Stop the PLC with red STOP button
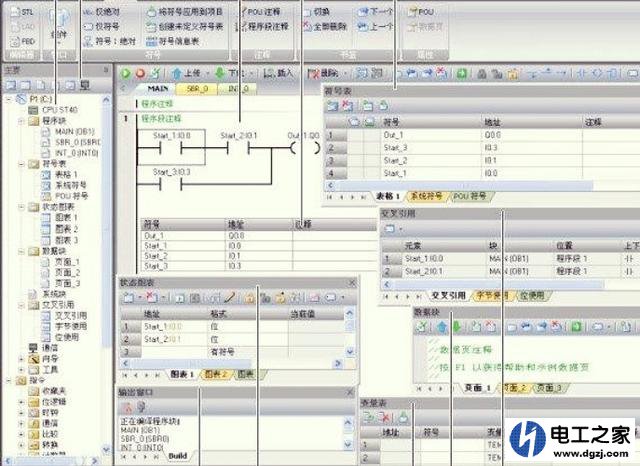Screen dimensions: 640x466 (x=140, y=73)
